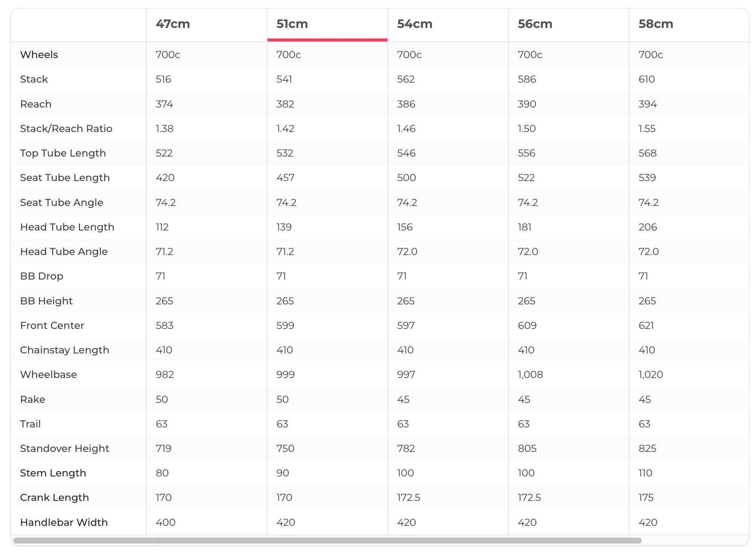The height and width of the screenshot is (556, 756).
Task: Click the 58cm Crank Length value 175
Action: pos(646,498)
